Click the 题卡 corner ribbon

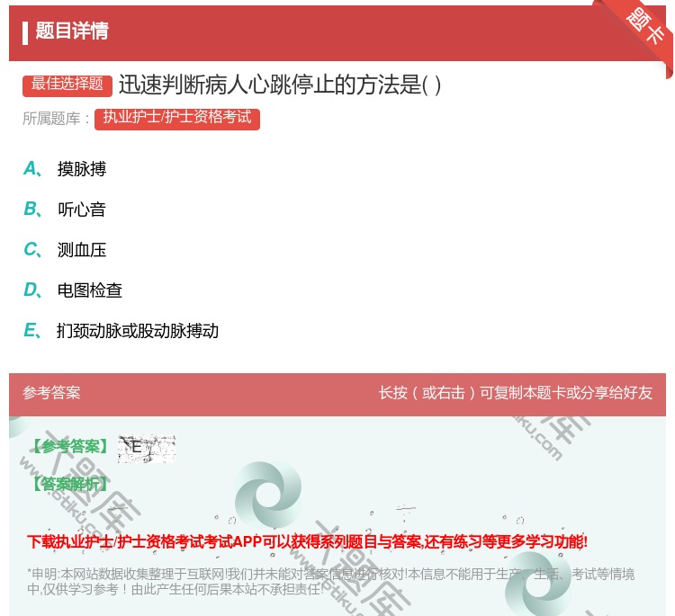(x=645, y=27)
